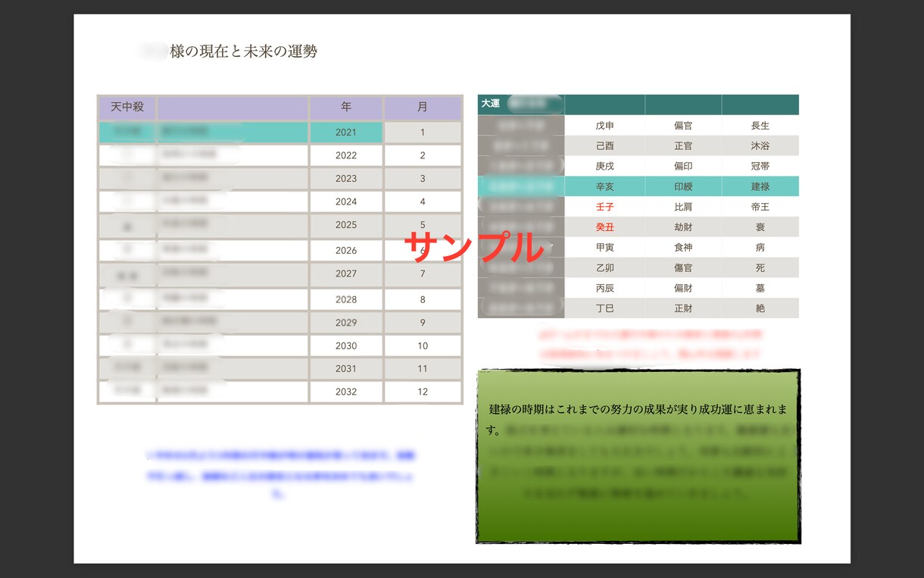Click the red 壬子 cell

(605, 207)
